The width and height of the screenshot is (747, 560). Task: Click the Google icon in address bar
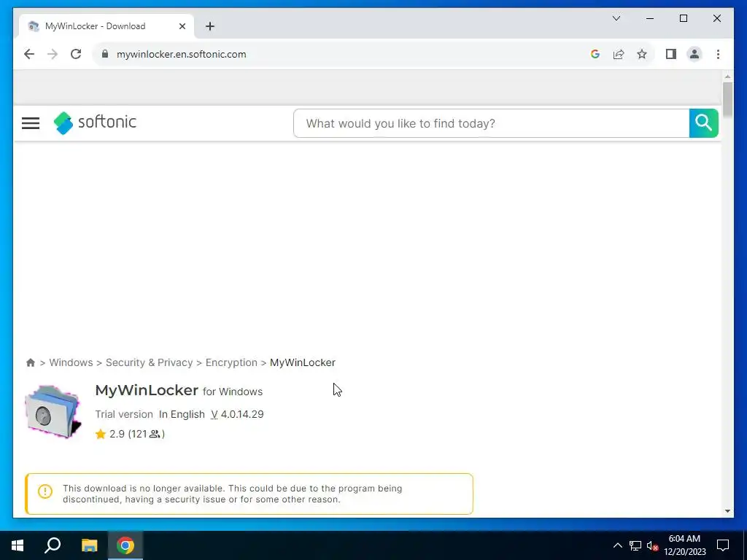click(x=595, y=54)
